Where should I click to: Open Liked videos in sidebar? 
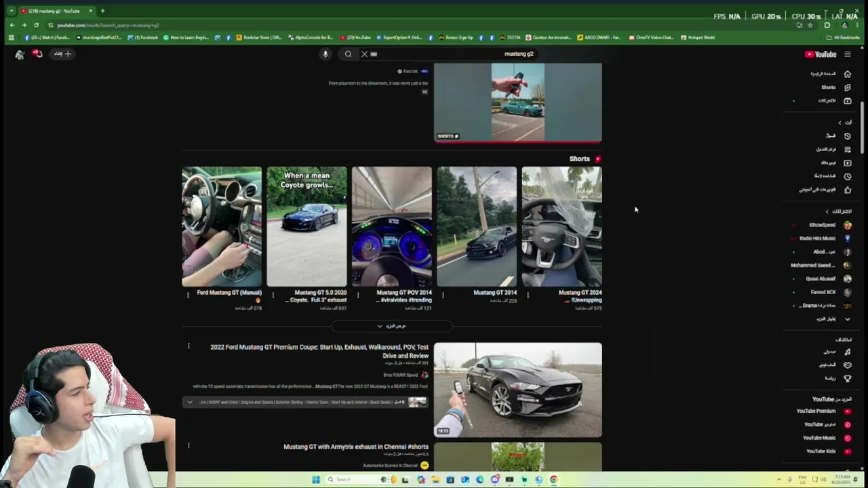click(824, 190)
